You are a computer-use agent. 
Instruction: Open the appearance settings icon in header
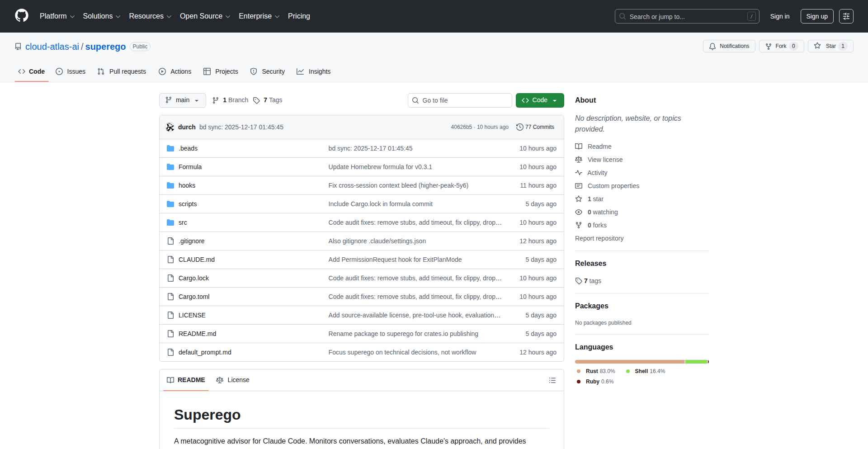846,16
